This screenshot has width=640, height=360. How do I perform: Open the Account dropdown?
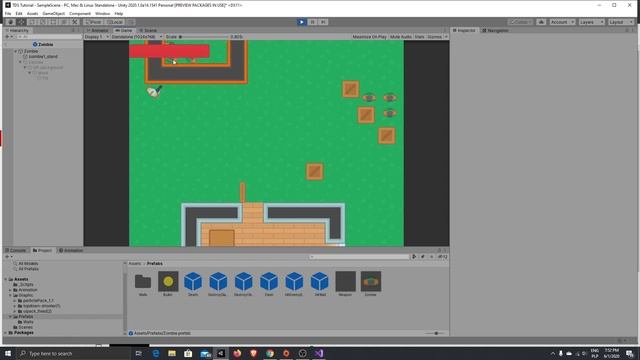[x=562, y=22]
